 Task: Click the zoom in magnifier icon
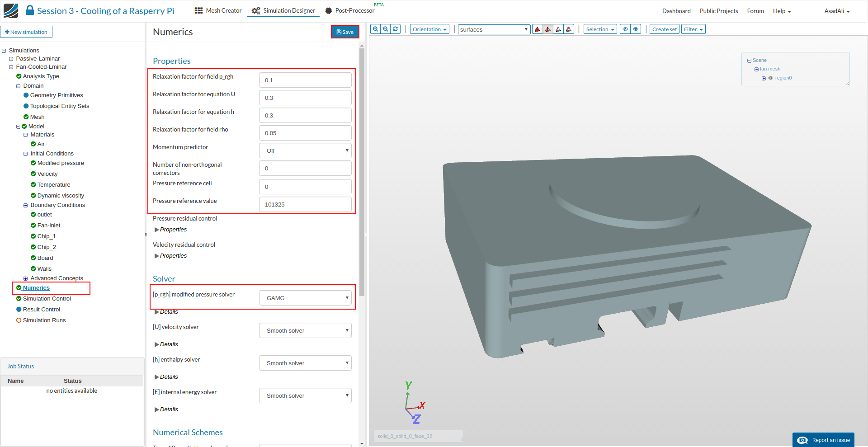375,29
